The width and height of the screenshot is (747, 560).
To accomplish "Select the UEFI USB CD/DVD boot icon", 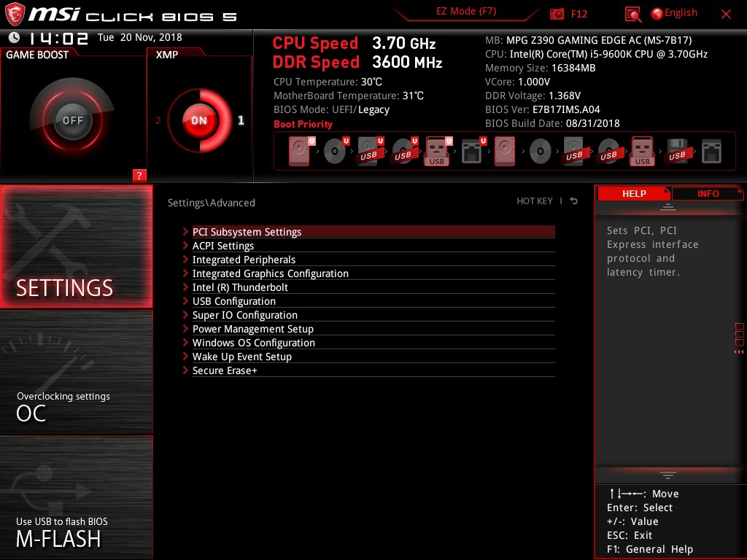I will click(x=404, y=151).
